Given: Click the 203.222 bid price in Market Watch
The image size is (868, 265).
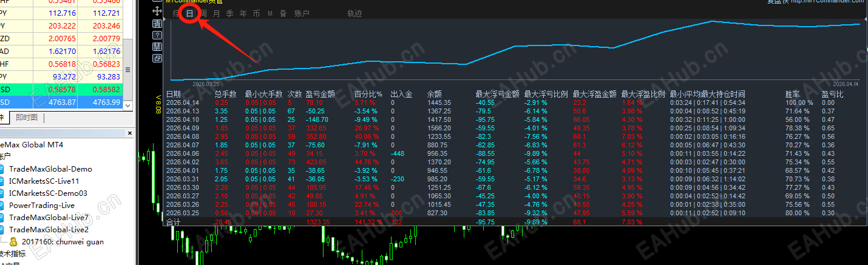Looking at the screenshot, I should point(61,26).
